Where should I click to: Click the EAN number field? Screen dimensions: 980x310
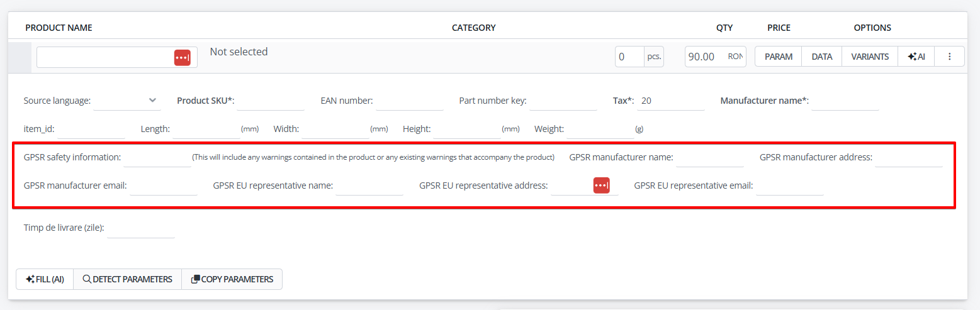[410, 100]
